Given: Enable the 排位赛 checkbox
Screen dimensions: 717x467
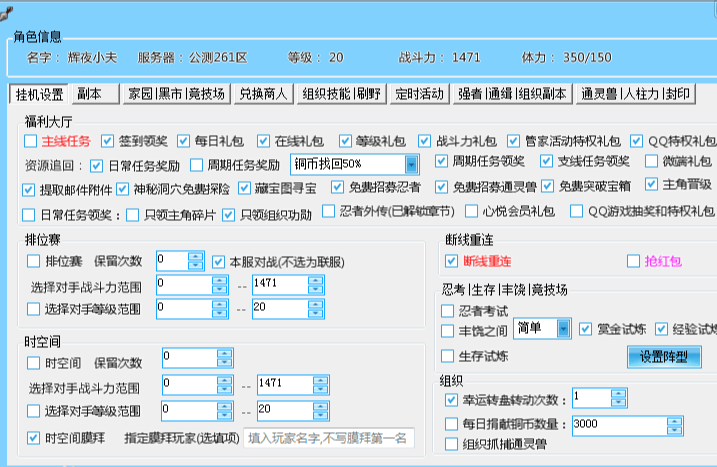Looking at the screenshot, I should tap(33, 261).
